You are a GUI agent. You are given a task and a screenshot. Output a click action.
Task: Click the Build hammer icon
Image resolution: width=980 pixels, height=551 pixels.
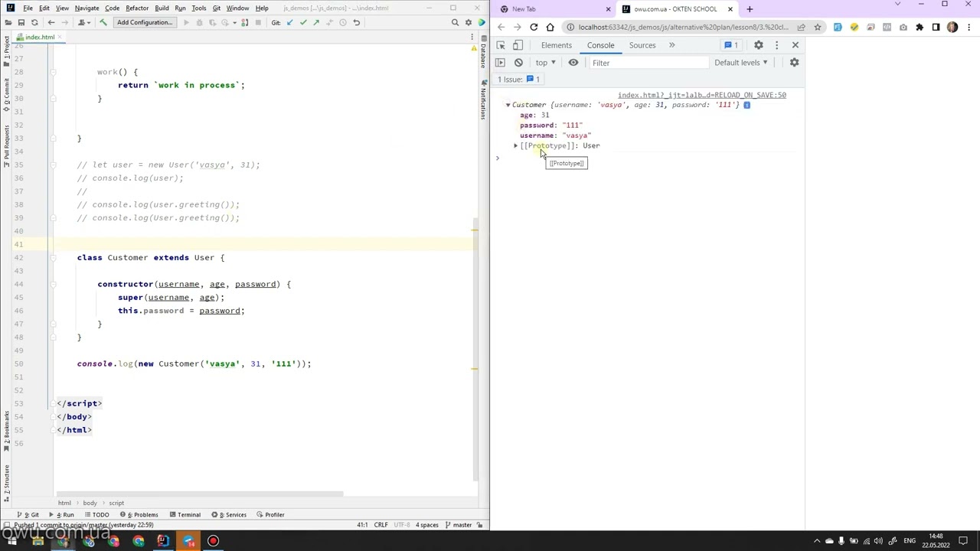[x=103, y=22]
